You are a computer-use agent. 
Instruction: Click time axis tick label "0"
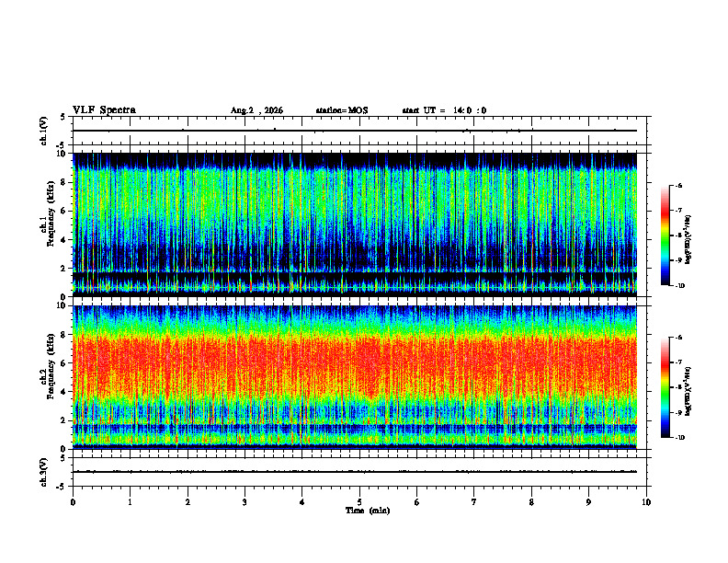pos(73,502)
